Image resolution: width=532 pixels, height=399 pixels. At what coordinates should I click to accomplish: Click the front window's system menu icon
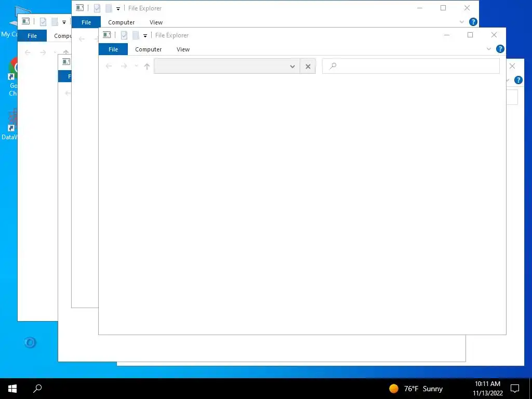(x=107, y=35)
